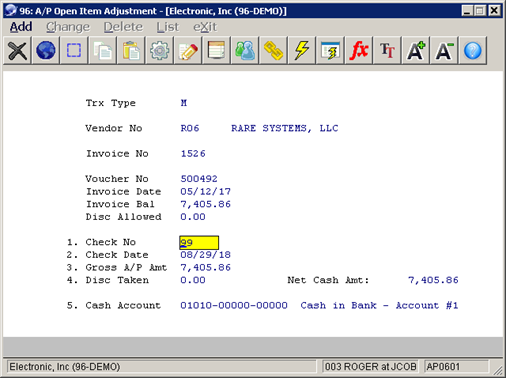Click Disc Allowed value 0.00
This screenshot has width=506, height=378.
(193, 217)
